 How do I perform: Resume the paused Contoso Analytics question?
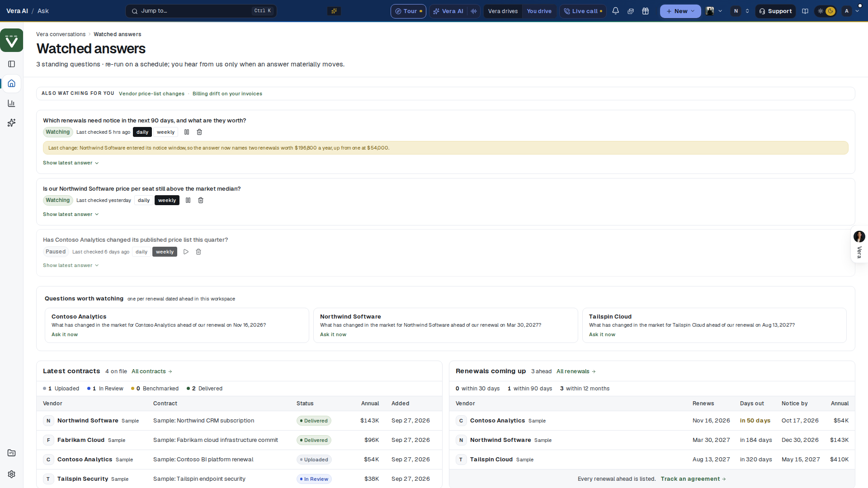point(186,252)
